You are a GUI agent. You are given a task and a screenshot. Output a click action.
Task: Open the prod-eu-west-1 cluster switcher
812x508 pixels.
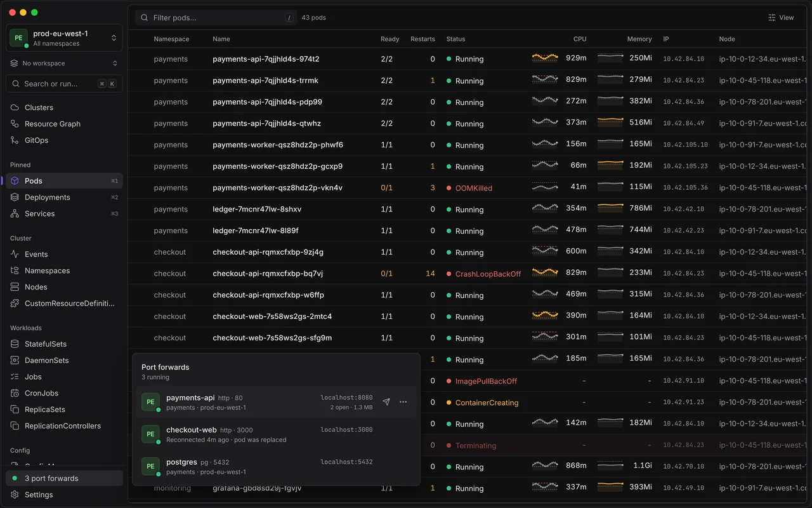[x=64, y=37]
